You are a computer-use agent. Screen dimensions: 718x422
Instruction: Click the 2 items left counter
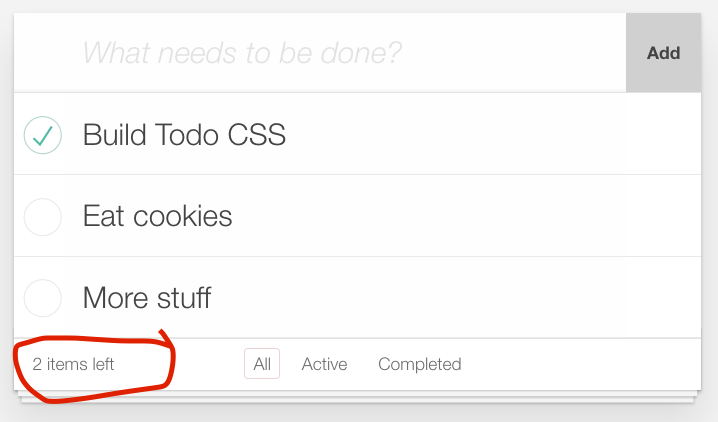[73, 364]
